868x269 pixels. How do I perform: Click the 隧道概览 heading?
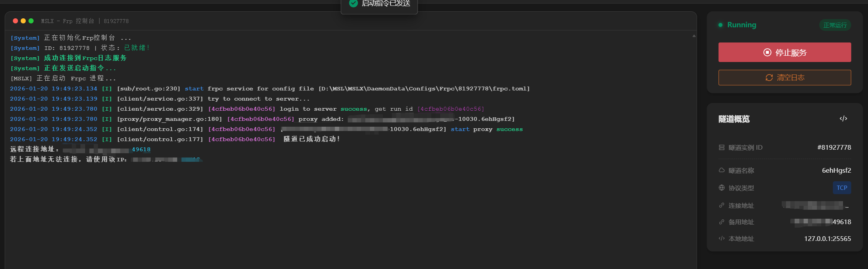click(x=734, y=119)
